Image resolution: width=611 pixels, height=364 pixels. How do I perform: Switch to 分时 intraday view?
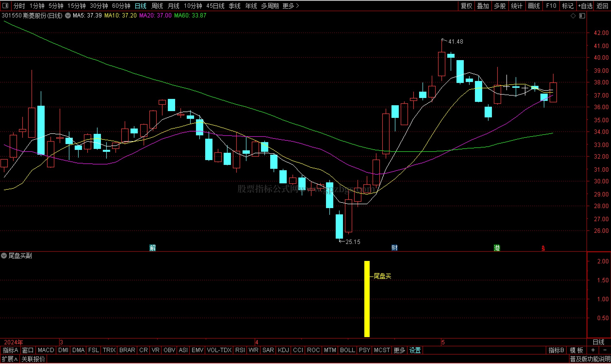(19, 6)
